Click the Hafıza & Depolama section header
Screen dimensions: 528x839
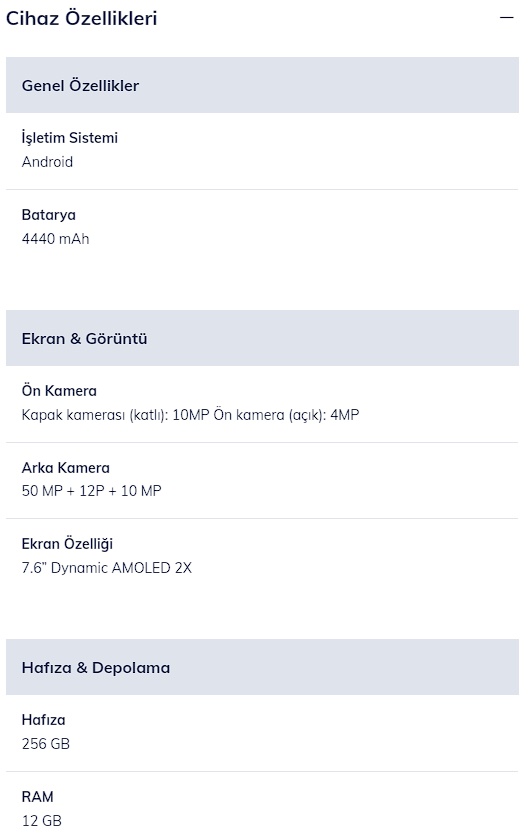point(262,667)
